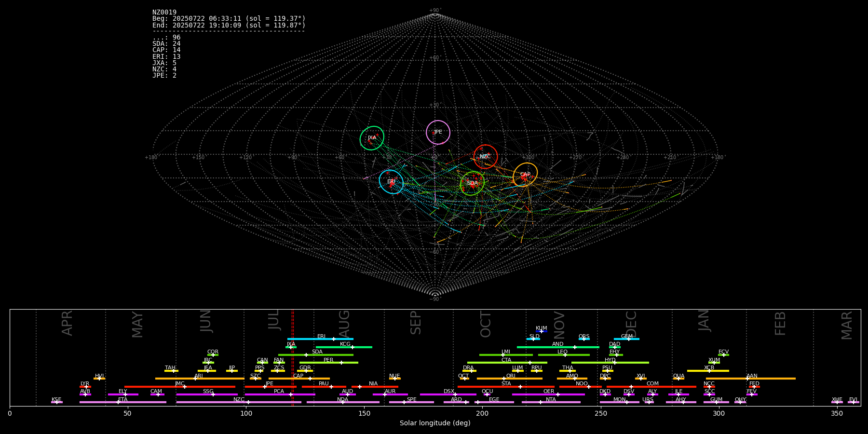Select the HYD shower bar in timeline
This screenshot has width=868, height=434.
(x=610, y=363)
